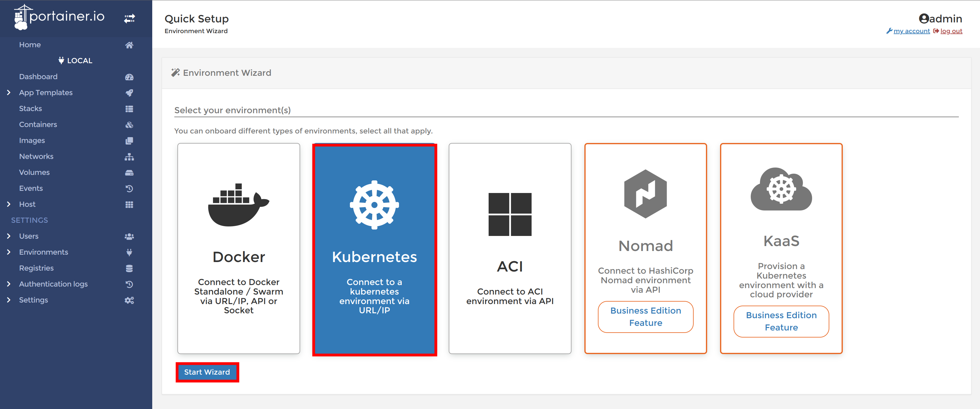Click the Host grid icon
This screenshot has width=980, height=409.
click(129, 204)
